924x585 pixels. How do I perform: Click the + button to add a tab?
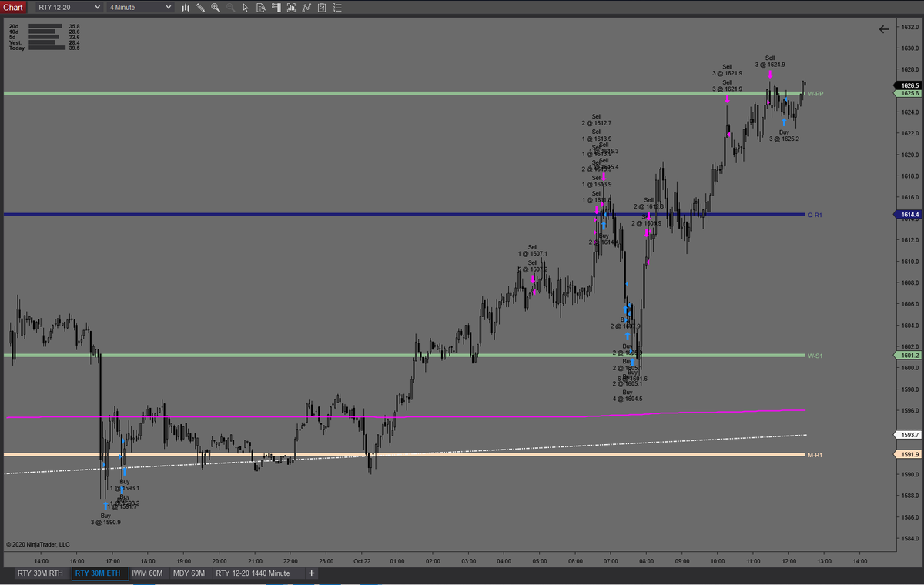coord(311,573)
